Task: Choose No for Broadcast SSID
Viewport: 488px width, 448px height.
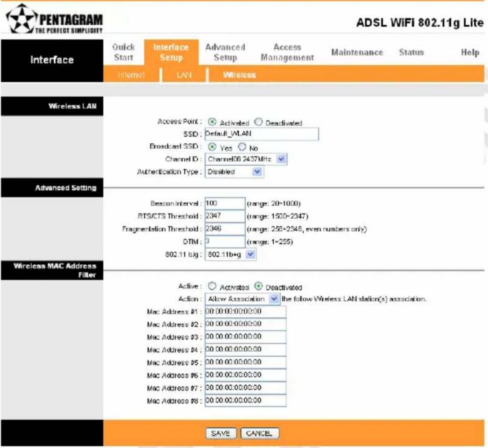Action: [x=242, y=146]
